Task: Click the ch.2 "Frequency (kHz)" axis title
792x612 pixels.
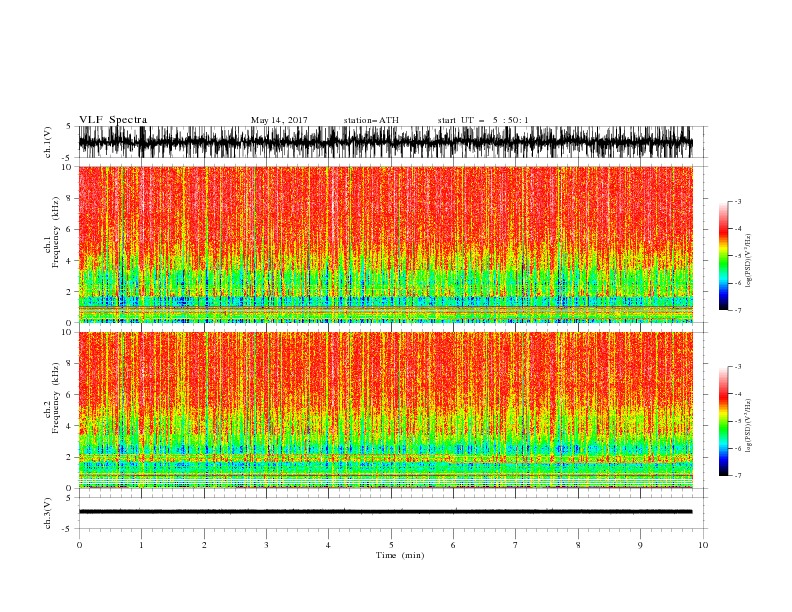Action: (x=56, y=398)
